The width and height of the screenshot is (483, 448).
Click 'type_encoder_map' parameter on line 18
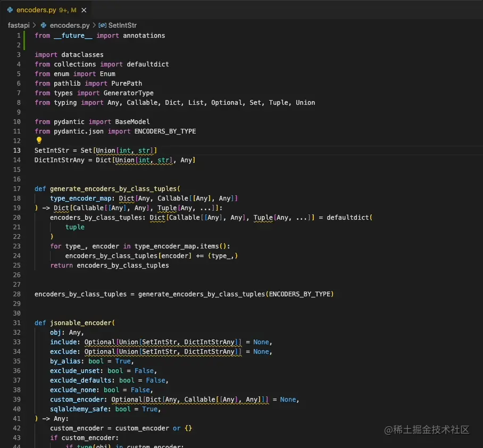click(x=81, y=198)
